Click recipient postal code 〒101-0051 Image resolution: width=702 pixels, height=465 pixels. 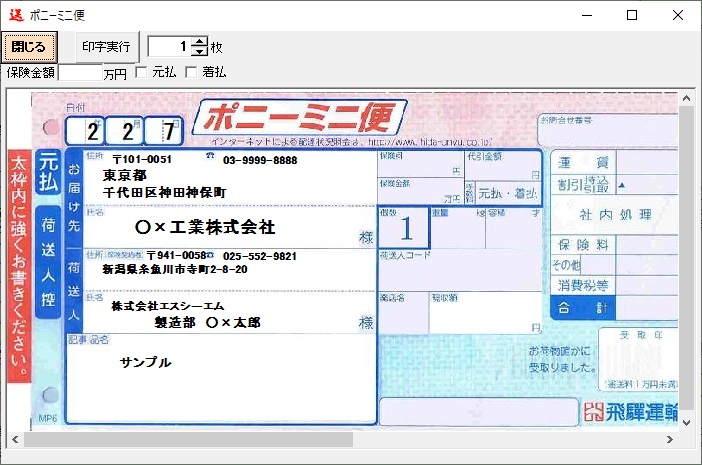coord(142,160)
